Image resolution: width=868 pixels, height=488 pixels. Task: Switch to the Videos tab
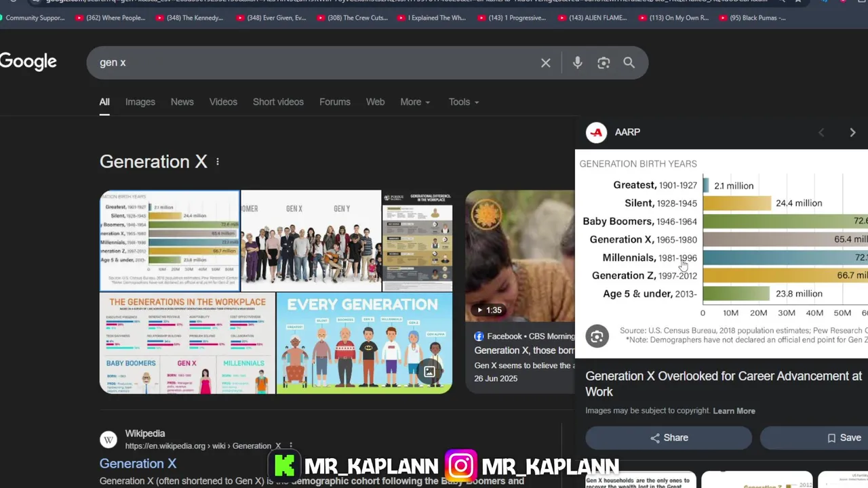coord(223,102)
